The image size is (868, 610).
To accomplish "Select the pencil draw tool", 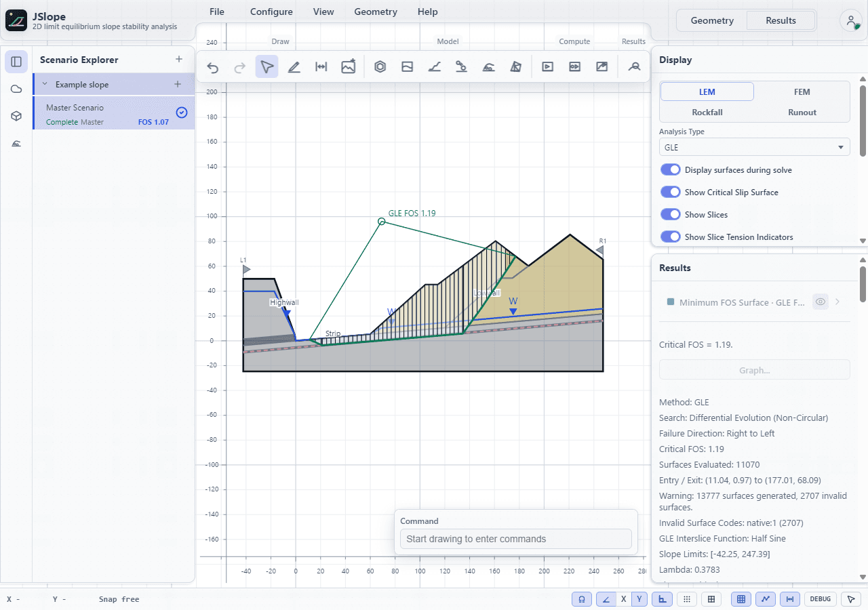I will [294, 67].
